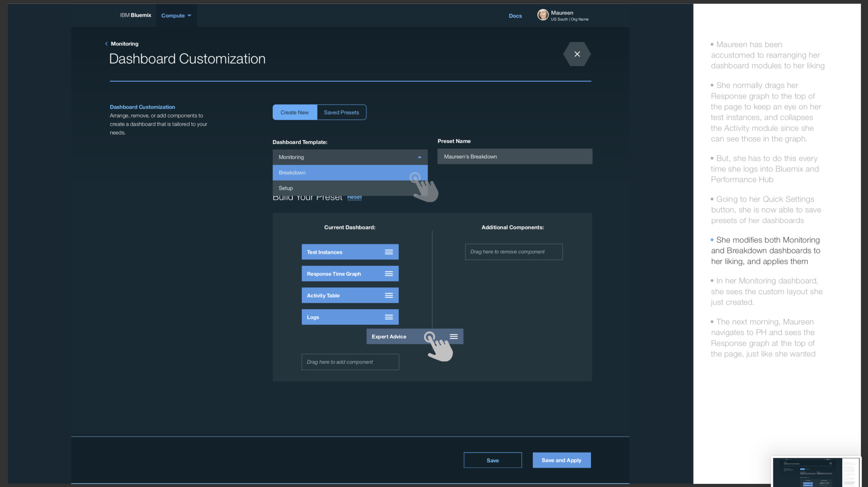
Task: Switch to the Saved Presets toggle
Action: coord(341,112)
